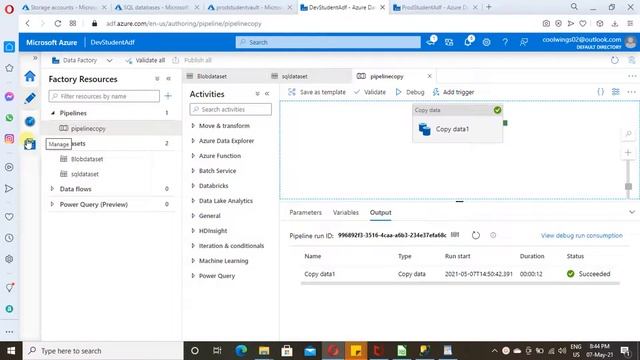The width and height of the screenshot is (640, 360).
Task: Open the Home icon in ADF sidebar
Action: (x=30, y=76)
